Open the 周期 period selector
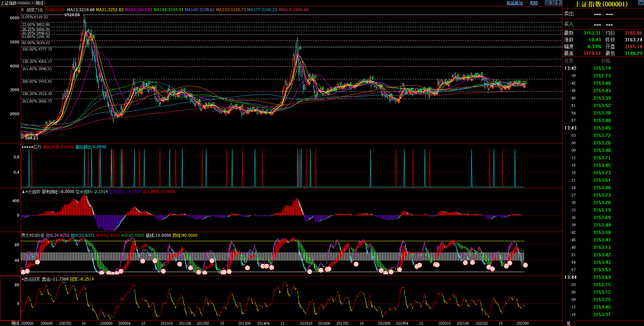 click(534, 3)
